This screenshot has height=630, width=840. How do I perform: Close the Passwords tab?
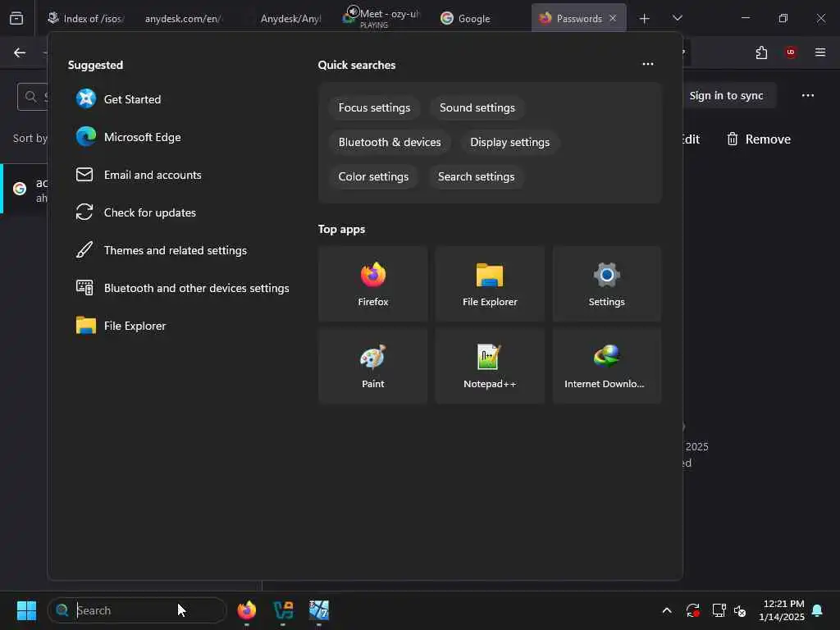click(613, 18)
